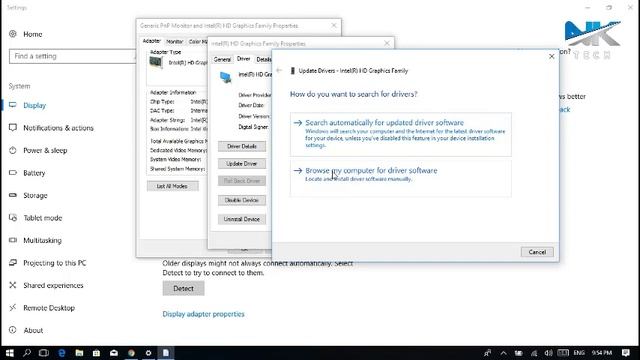Click the Driver Details button
This screenshot has width=640, height=360.
pos(242,146)
